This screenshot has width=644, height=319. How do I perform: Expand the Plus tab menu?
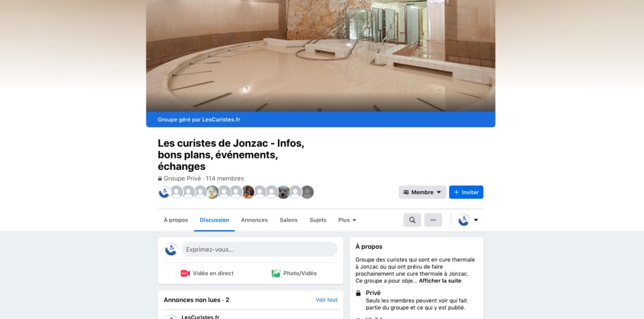point(347,220)
